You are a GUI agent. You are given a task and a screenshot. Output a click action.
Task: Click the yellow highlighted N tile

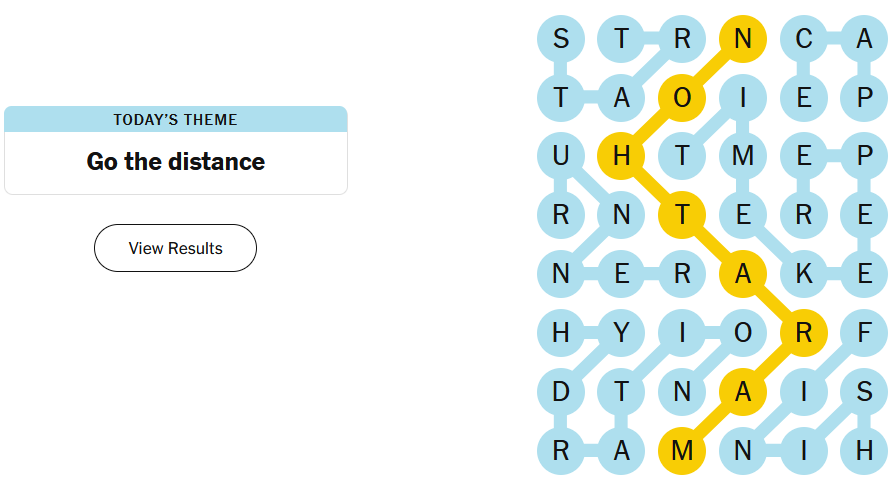[x=743, y=40]
